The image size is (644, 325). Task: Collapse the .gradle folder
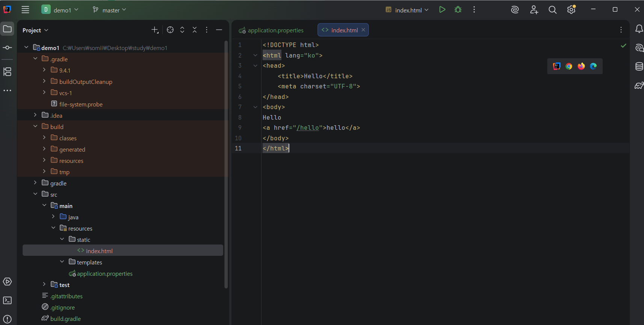[35, 59]
